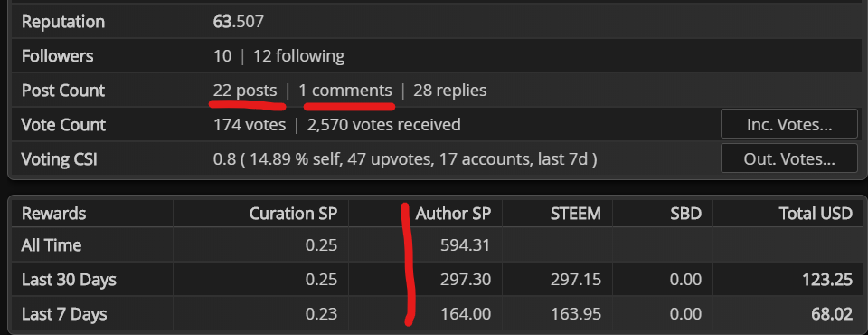Click the SBD column header

[686, 214]
